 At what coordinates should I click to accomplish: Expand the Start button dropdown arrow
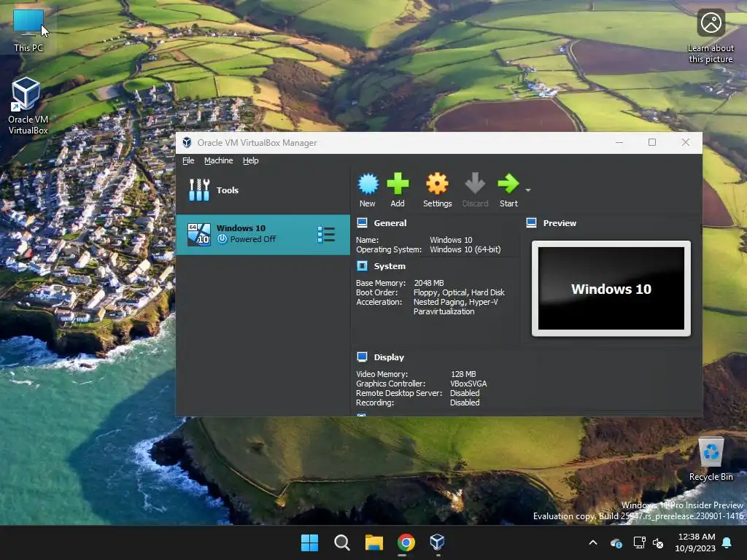click(528, 190)
